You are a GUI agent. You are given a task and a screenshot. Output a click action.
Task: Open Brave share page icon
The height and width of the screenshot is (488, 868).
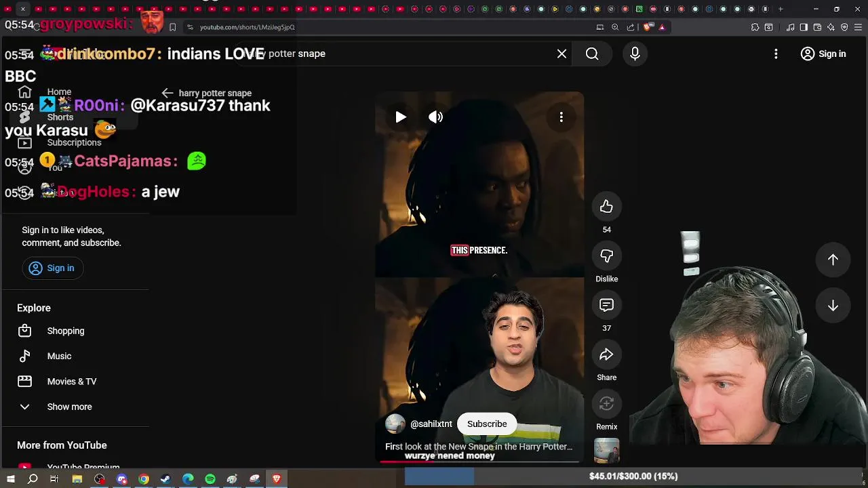tap(631, 27)
